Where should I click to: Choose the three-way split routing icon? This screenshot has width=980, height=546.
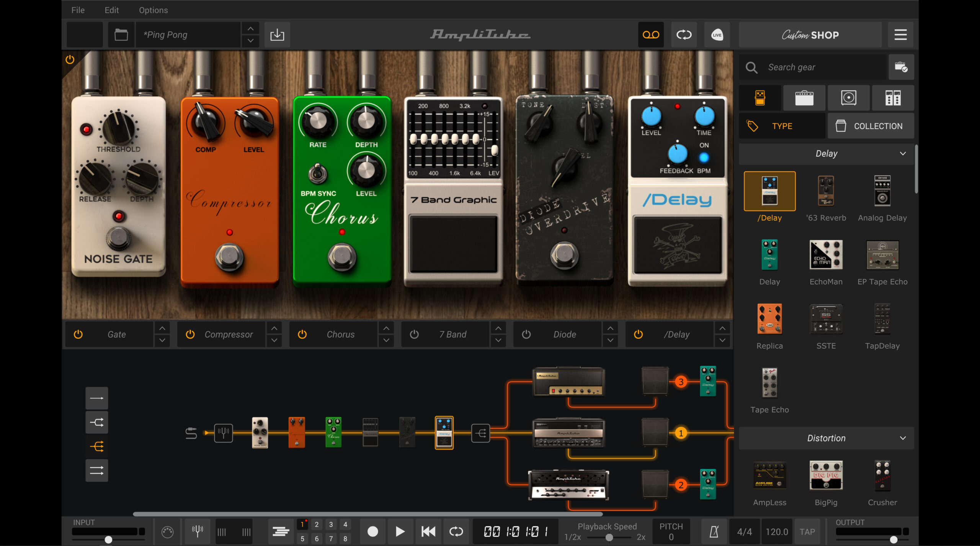(x=96, y=446)
